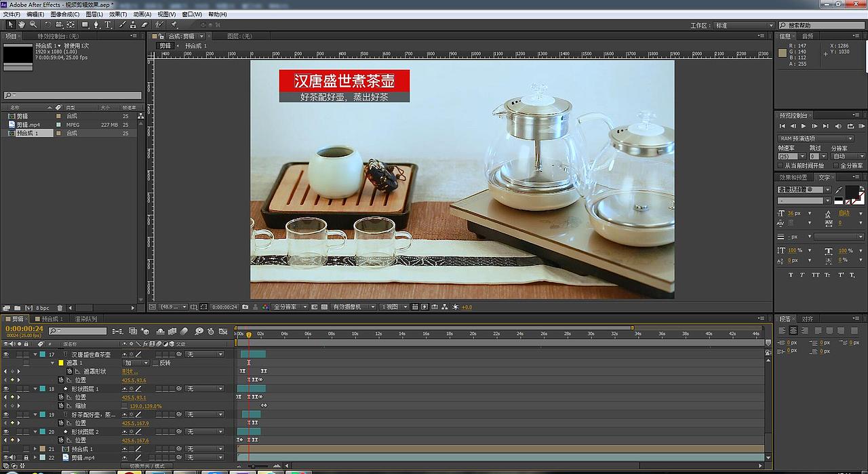Select the Selection arrow tool
868x474 pixels.
pos(10,24)
